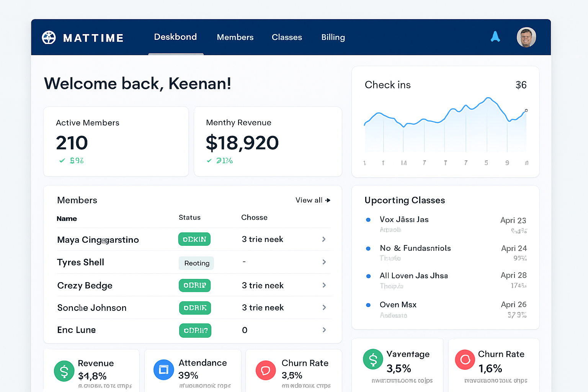Expand the Tyres Shell row chevron

click(x=324, y=262)
